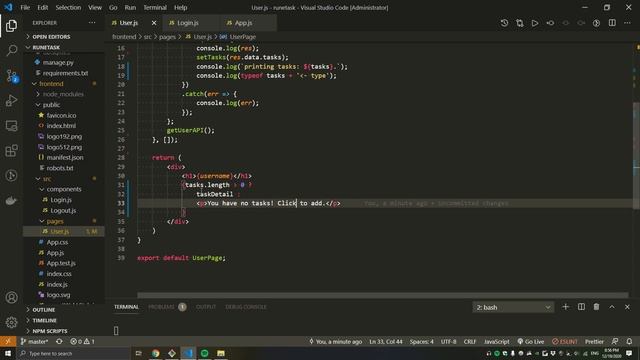Add a new terminal with plus icon
Viewport: 640px width, 360px height.
(x=565, y=307)
